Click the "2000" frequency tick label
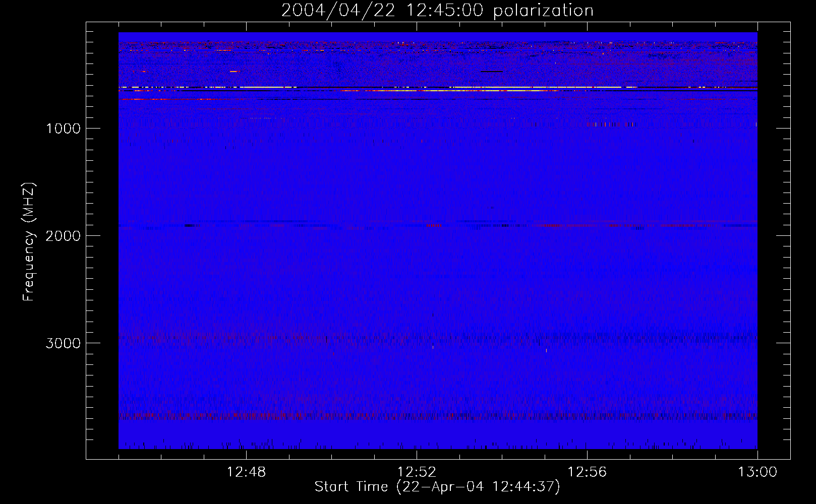 coord(64,236)
